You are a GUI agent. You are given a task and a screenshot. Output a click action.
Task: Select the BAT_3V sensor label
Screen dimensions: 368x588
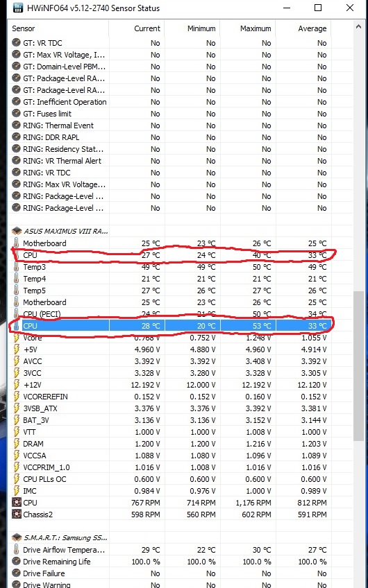click(x=36, y=420)
